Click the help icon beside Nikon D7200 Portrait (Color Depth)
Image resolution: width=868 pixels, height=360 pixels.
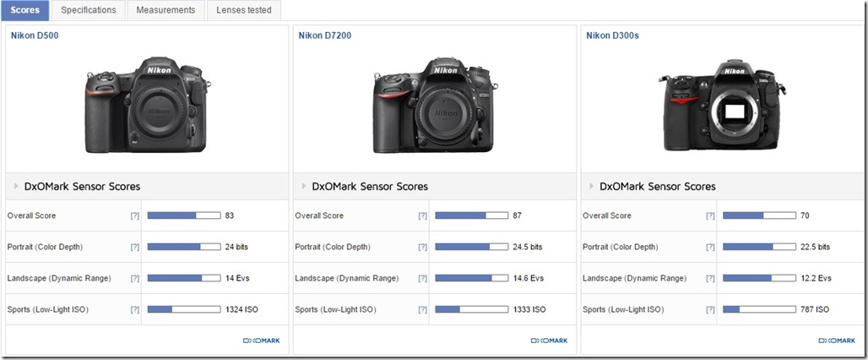pyautogui.click(x=422, y=247)
